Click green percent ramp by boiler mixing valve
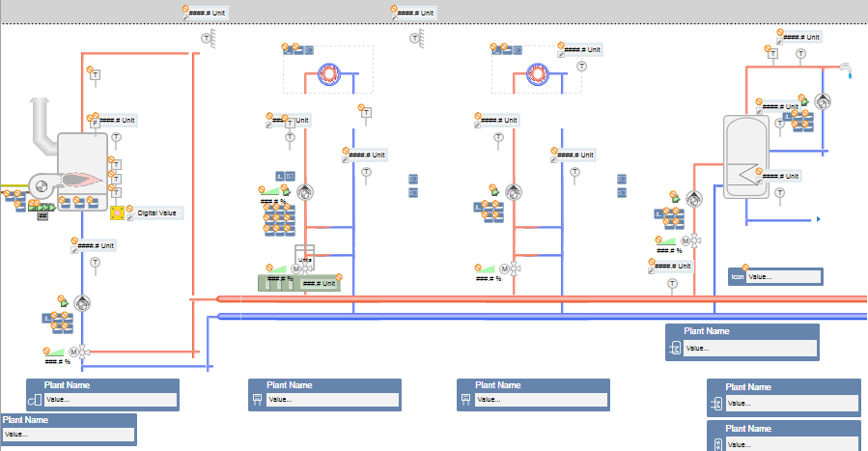This screenshot has width=868, height=451. (57, 352)
